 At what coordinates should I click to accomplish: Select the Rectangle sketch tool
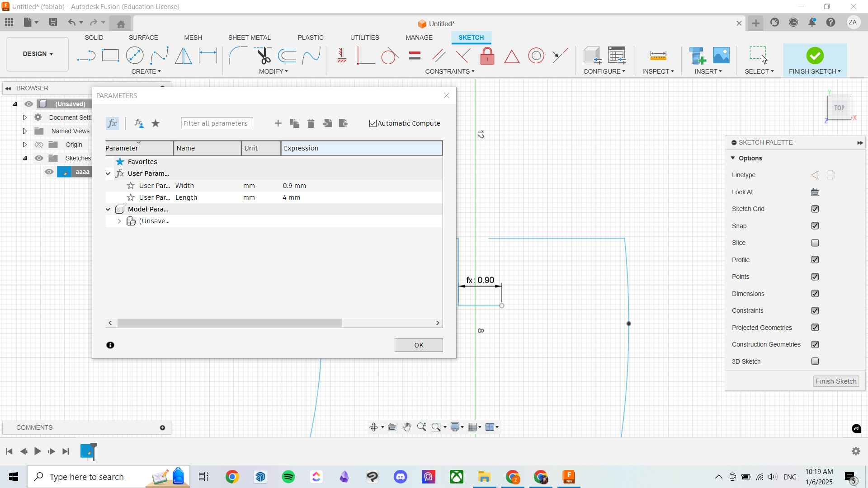click(x=110, y=56)
